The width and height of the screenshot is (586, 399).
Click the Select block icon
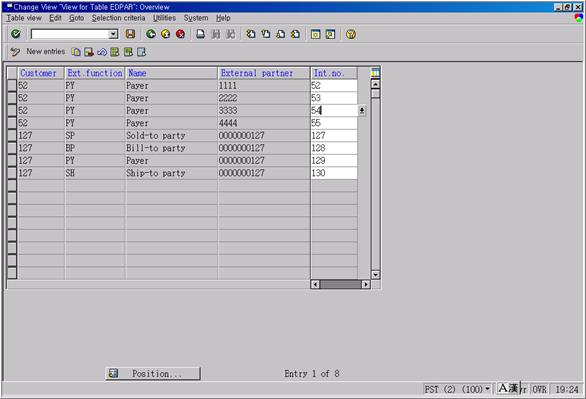coord(128,52)
